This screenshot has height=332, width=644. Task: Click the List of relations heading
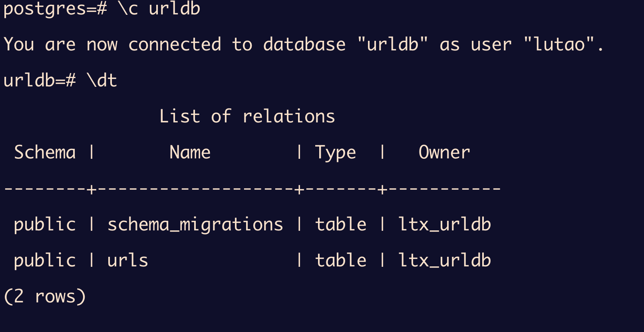(247, 116)
